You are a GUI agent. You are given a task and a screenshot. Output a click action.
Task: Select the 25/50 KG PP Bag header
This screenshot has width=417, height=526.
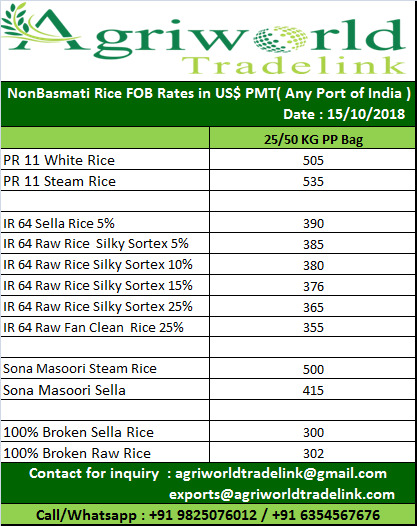(x=313, y=140)
